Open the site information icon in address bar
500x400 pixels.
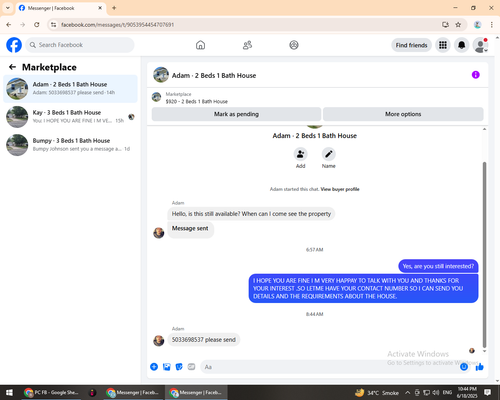pos(54,25)
